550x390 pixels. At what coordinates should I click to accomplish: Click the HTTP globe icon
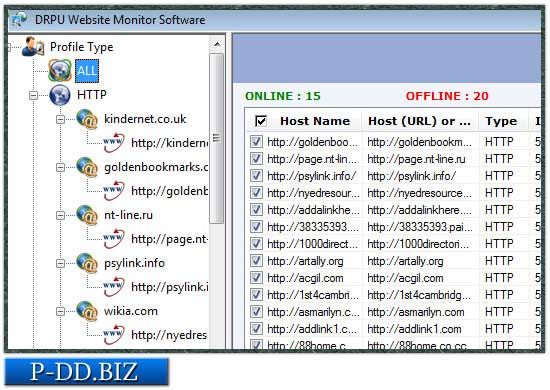[x=60, y=95]
